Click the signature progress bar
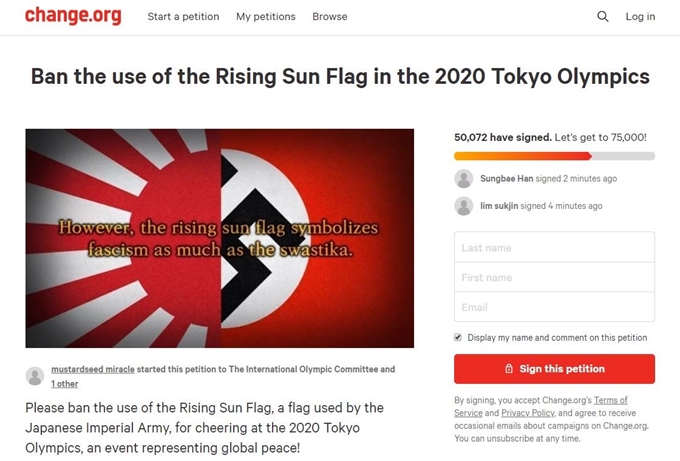Image resolution: width=680 pixels, height=461 pixels. click(554, 156)
